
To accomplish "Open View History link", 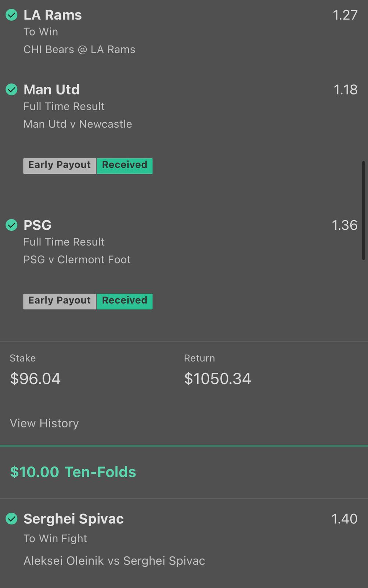I will coord(44,423).
